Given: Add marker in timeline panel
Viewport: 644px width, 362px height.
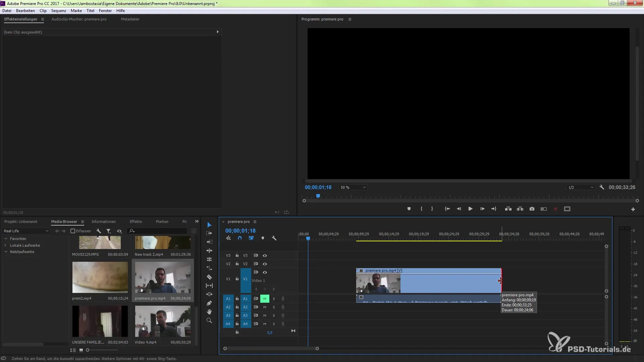Looking at the screenshot, I should [263, 238].
